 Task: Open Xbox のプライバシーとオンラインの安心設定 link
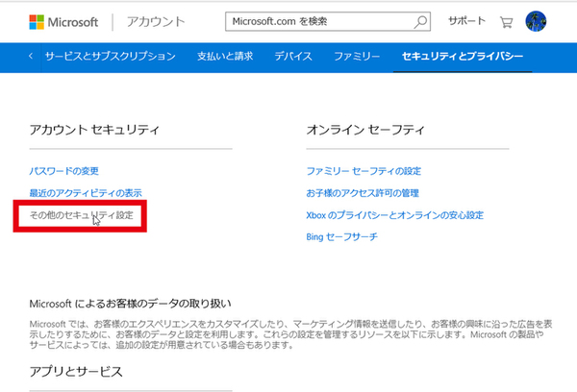[x=395, y=215]
